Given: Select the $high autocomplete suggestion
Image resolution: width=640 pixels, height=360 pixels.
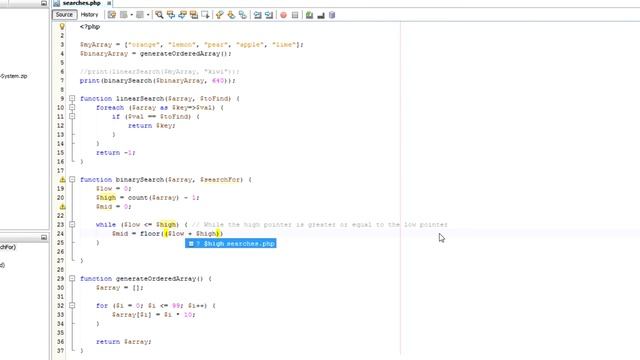Looking at the screenshot, I should coord(231,244).
